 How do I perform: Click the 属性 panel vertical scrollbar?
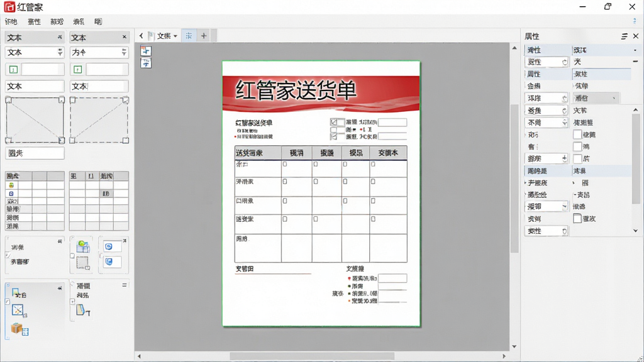tap(635, 158)
